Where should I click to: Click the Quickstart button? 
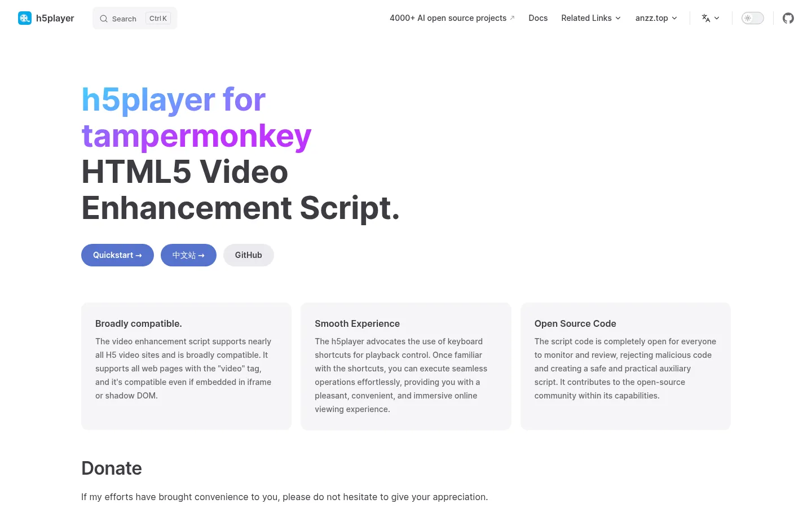(x=117, y=255)
